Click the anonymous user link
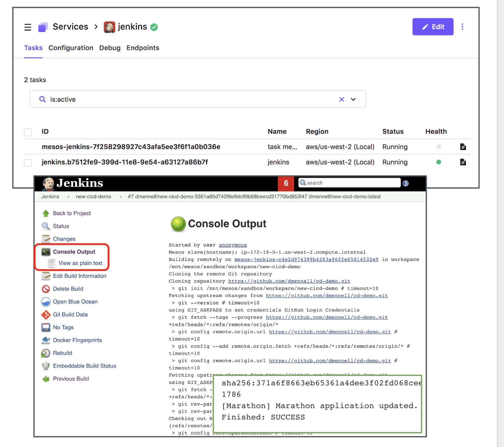 233,245
